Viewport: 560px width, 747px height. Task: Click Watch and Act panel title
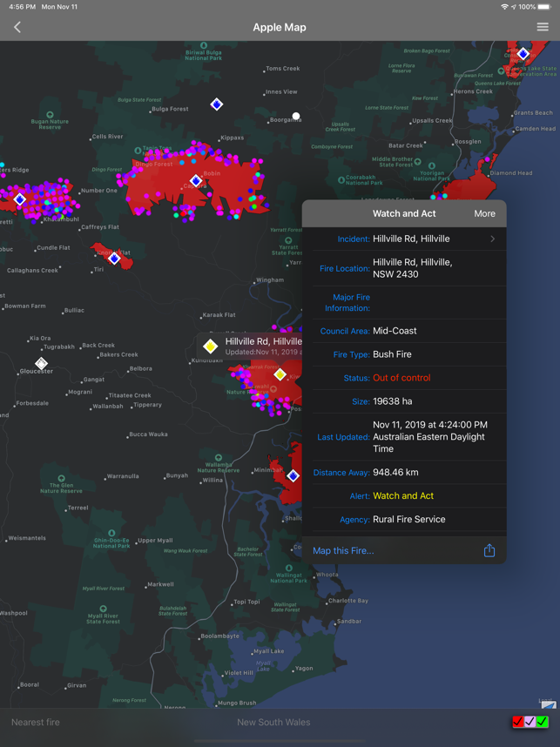pyautogui.click(x=404, y=213)
